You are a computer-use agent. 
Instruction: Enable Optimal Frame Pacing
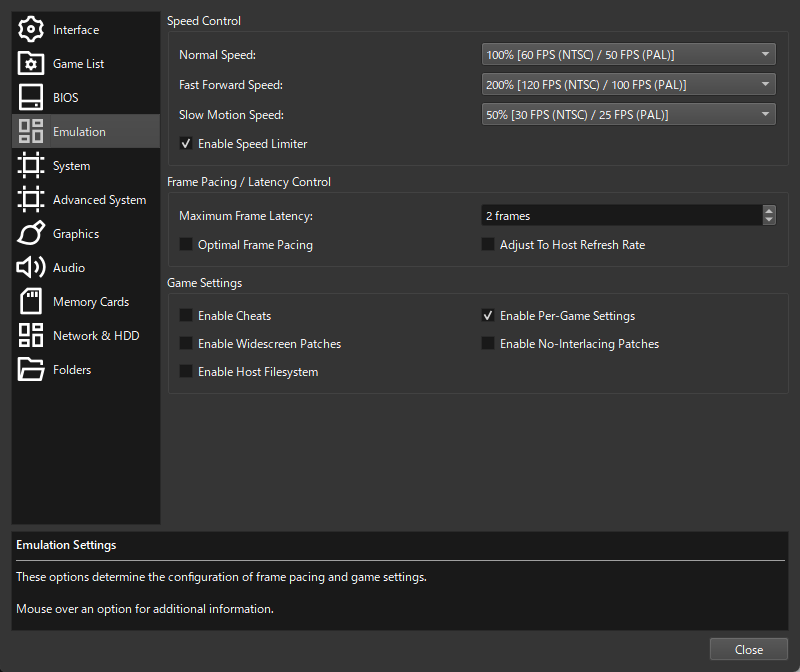(x=186, y=244)
